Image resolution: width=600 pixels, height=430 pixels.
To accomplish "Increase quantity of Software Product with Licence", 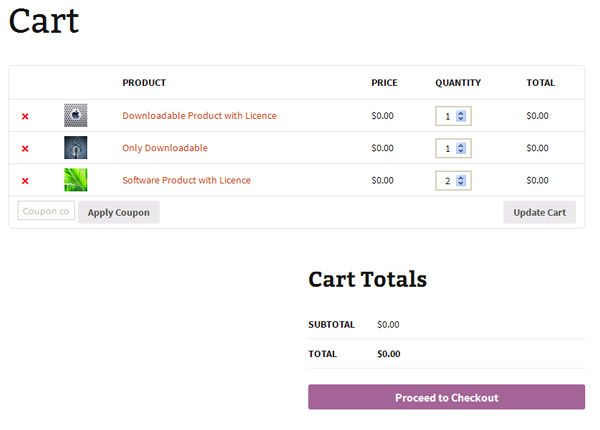I will (461, 177).
